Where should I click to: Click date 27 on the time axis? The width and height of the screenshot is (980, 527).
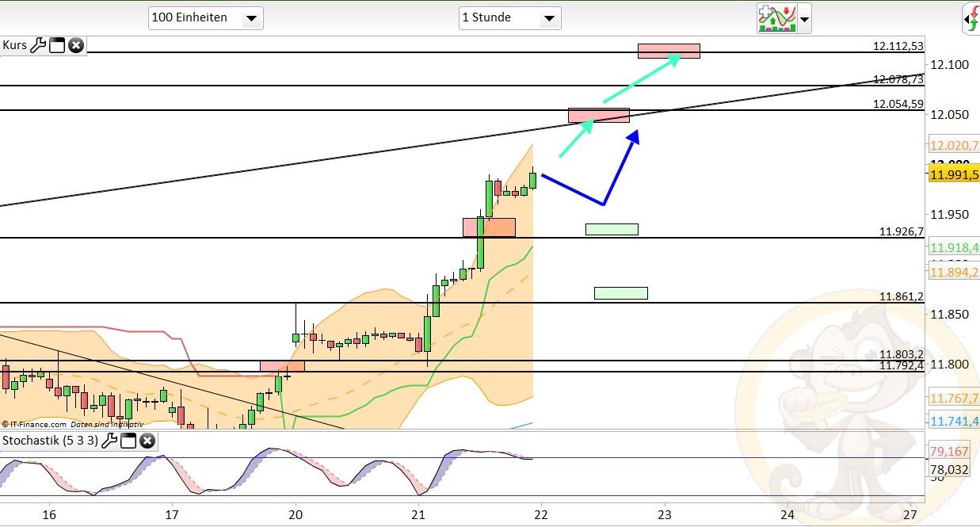click(910, 514)
